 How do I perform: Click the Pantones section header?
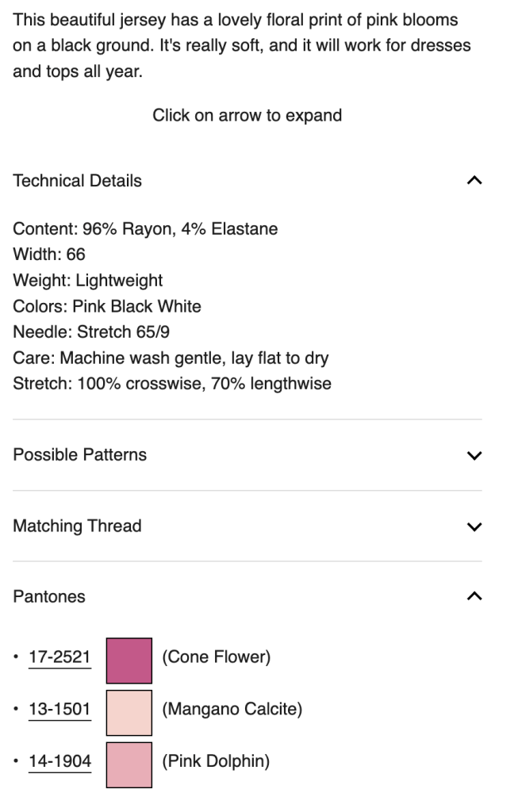tap(49, 596)
